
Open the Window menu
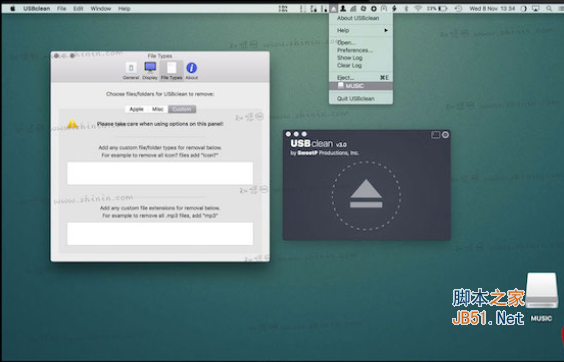pos(100,8)
